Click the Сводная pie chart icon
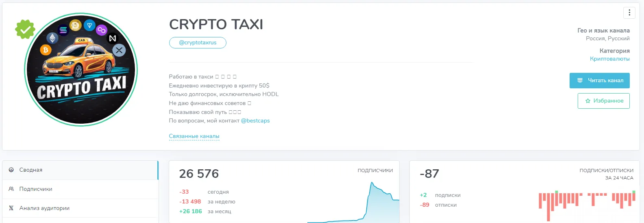 [x=11, y=170]
